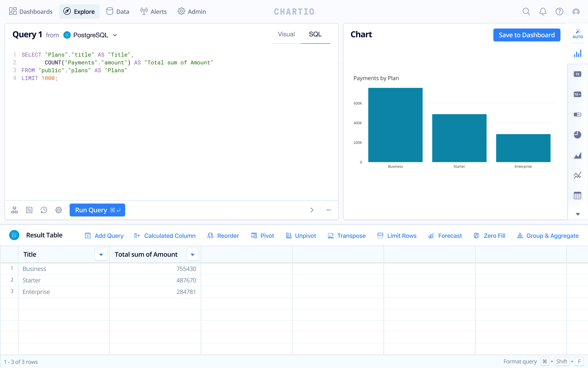Expand more chart types arrow
The height and width of the screenshot is (368, 588).
point(578,214)
